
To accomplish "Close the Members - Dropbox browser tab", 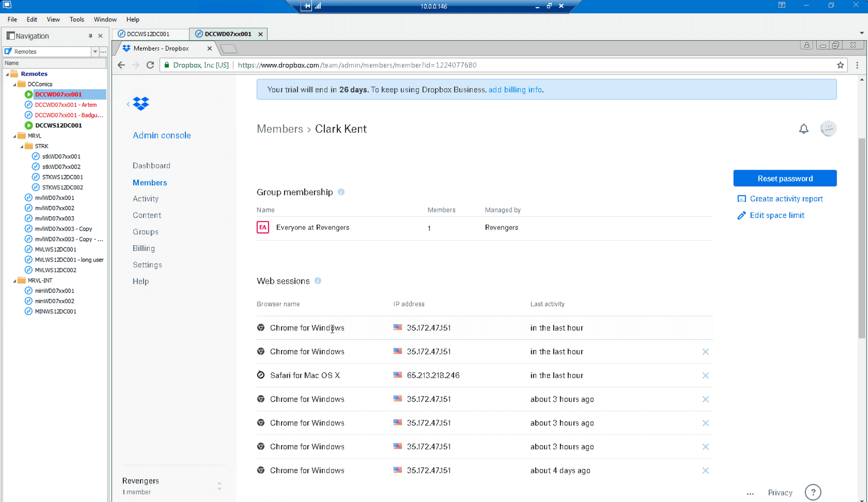I will pyautogui.click(x=209, y=49).
